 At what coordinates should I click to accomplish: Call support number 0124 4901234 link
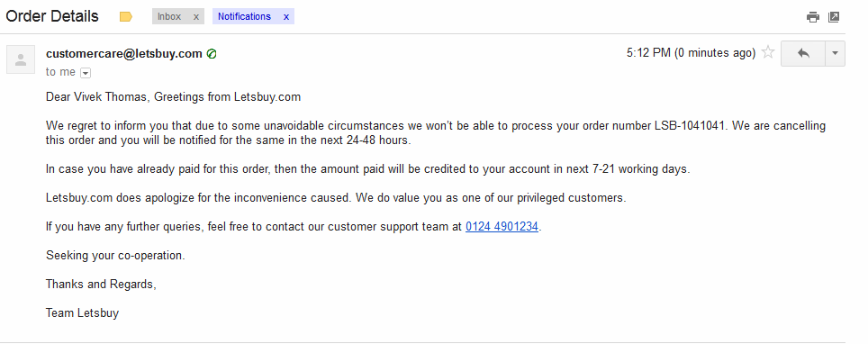(x=502, y=227)
